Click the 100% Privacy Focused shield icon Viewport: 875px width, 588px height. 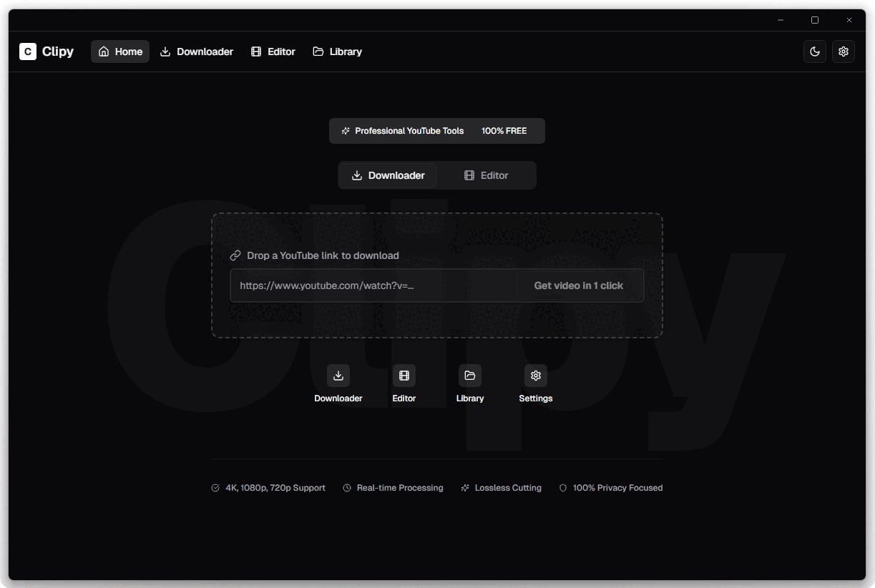coord(563,488)
